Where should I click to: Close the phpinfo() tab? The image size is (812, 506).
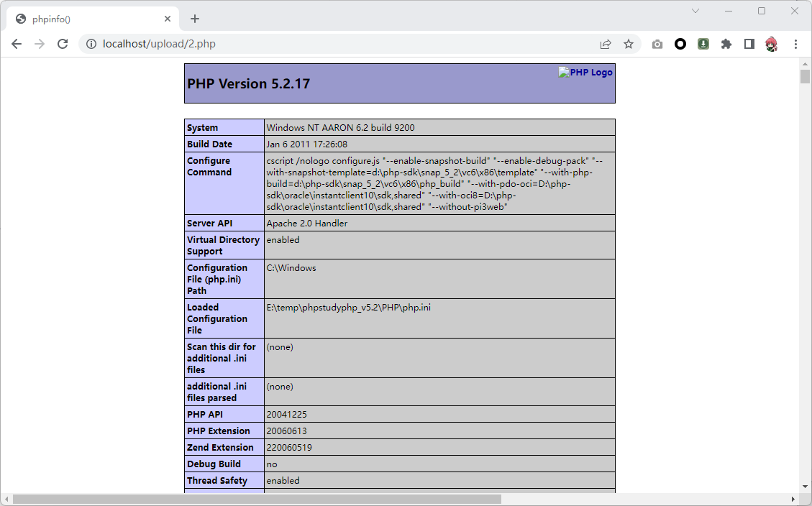[x=168, y=19]
